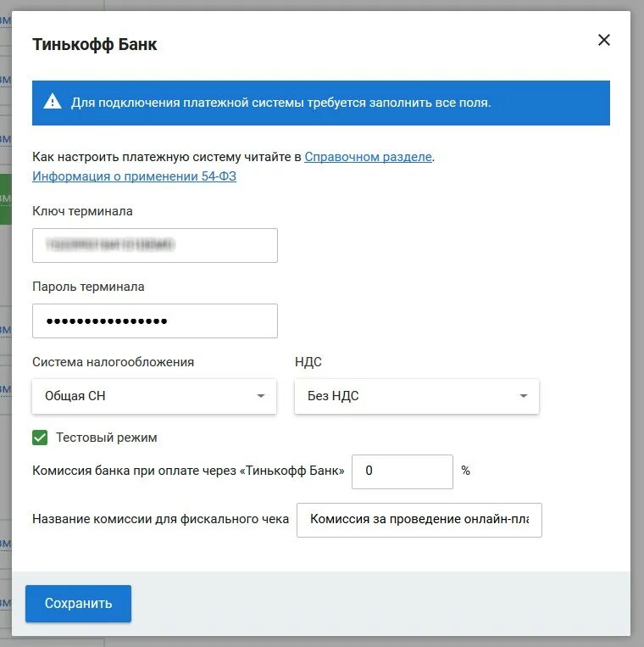Click the Система налогообложения label
Image resolution: width=644 pixels, height=647 pixels.
pos(113,362)
